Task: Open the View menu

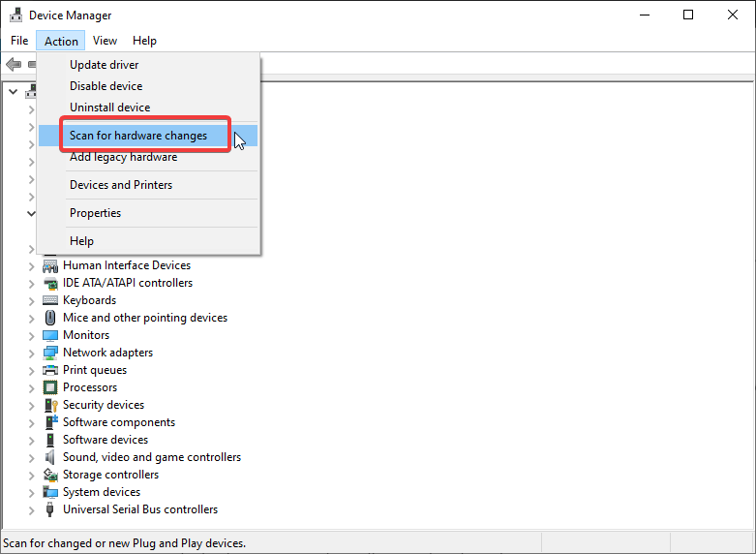Action: click(x=105, y=41)
